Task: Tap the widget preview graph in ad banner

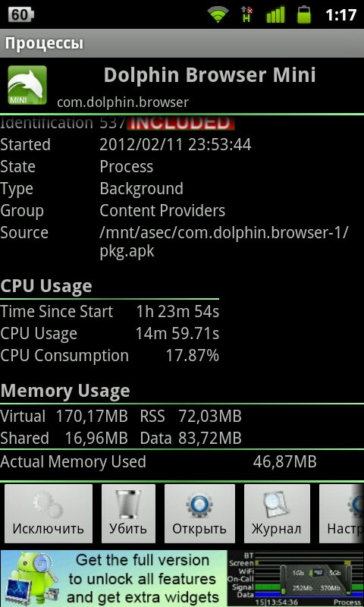Action: (296, 578)
